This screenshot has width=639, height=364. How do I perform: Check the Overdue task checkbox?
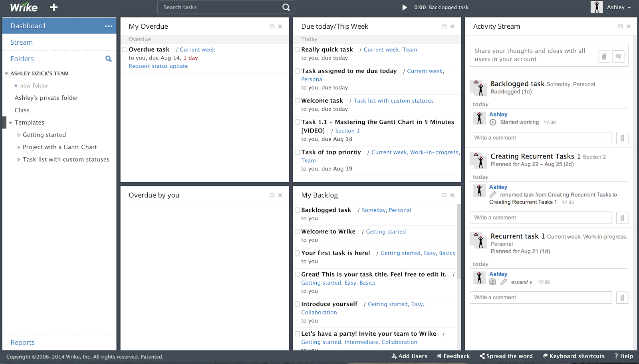(x=125, y=49)
